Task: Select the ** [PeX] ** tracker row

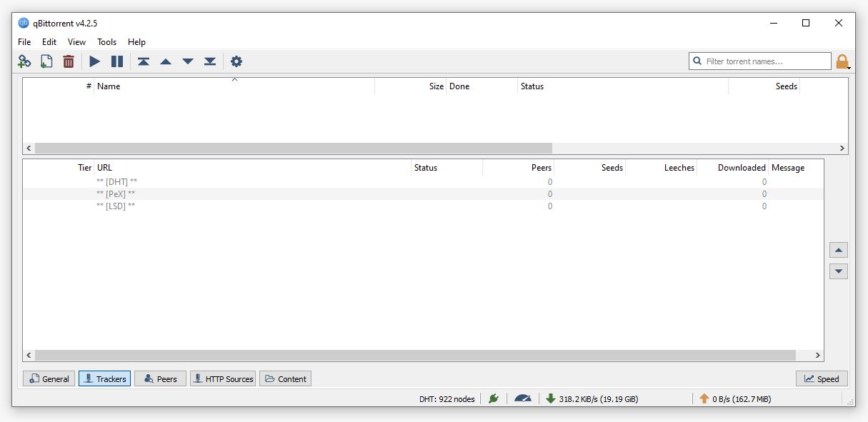Action: (423, 194)
